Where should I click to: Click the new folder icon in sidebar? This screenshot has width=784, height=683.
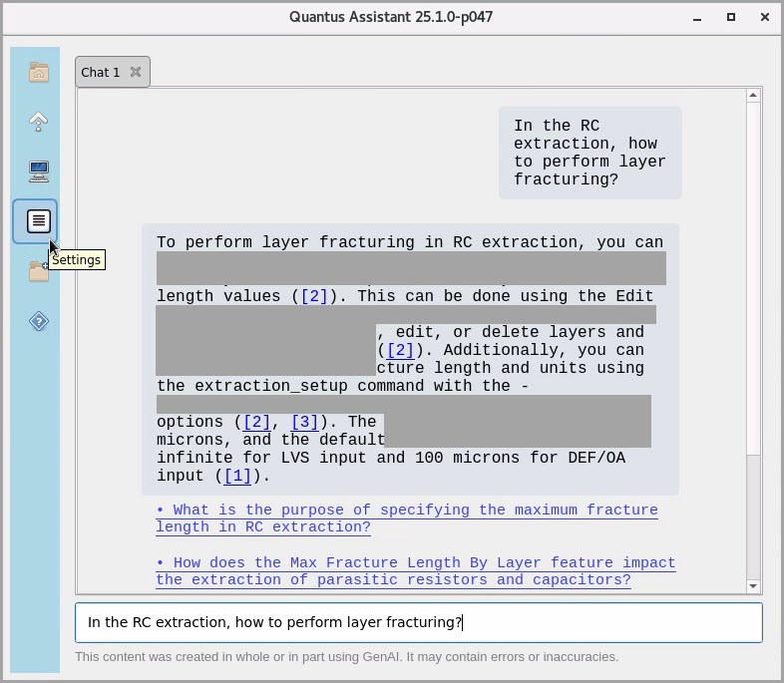(39, 271)
